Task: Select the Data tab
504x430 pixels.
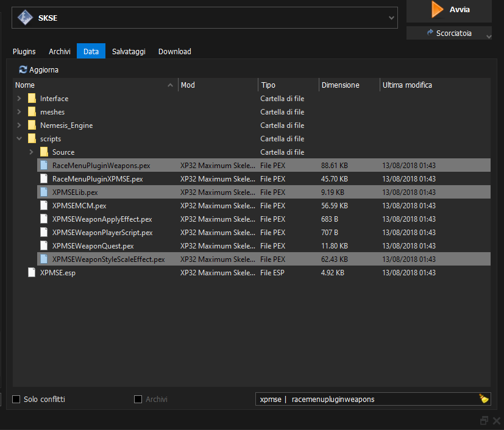Action: tap(91, 51)
